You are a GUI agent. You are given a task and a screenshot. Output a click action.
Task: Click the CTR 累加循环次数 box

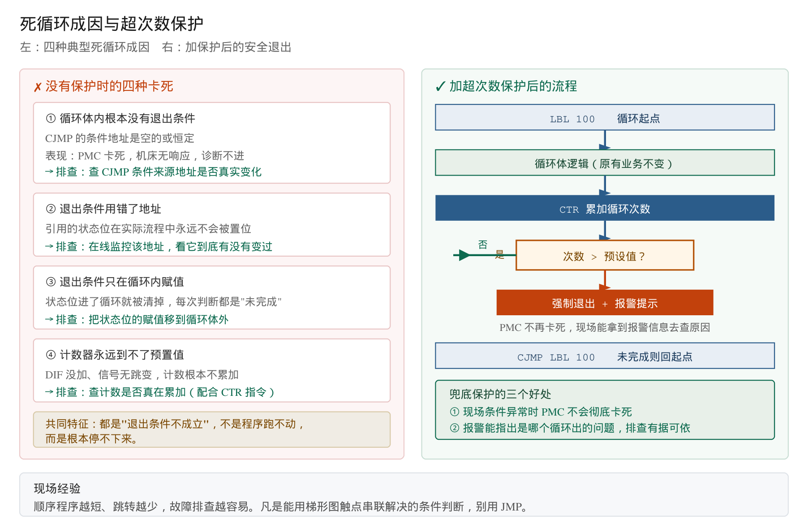tap(605, 208)
